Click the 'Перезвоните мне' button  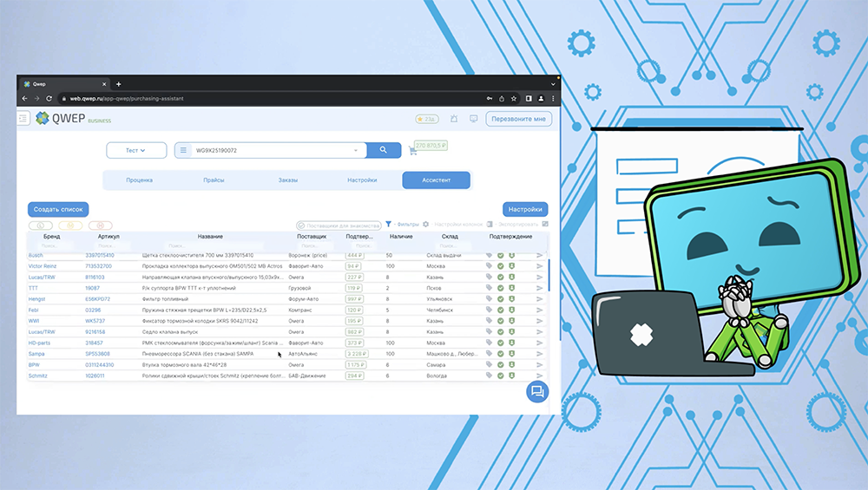pyautogui.click(x=519, y=119)
